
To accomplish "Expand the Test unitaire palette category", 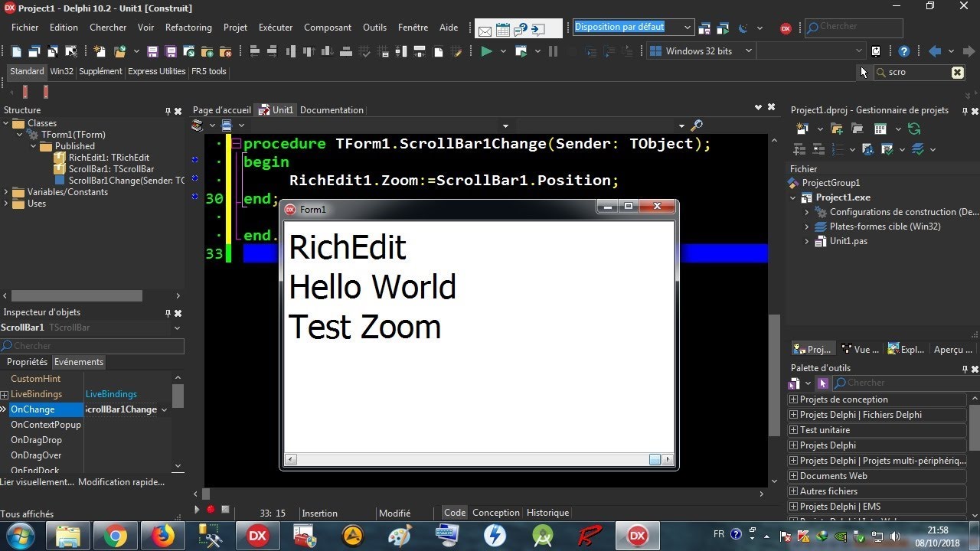I will [x=794, y=430].
